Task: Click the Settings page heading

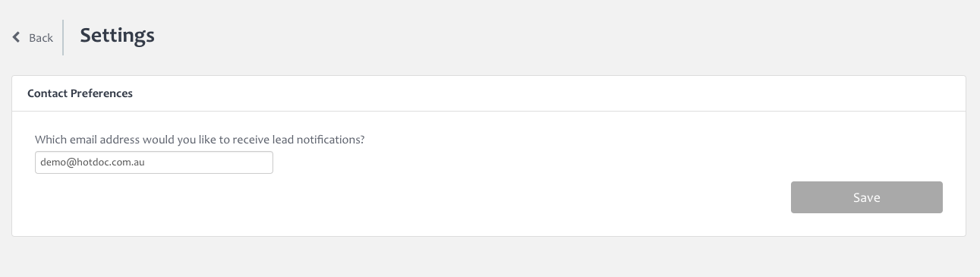Action: pos(117,35)
